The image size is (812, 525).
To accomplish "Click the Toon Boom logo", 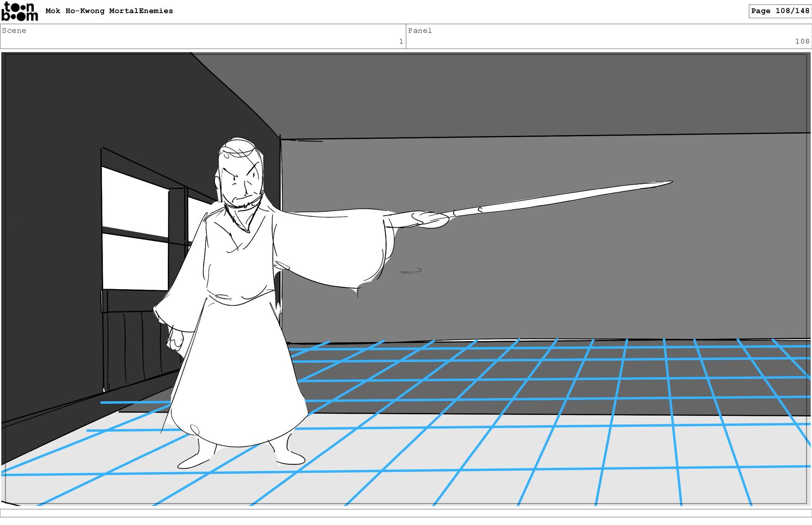I will (19, 11).
